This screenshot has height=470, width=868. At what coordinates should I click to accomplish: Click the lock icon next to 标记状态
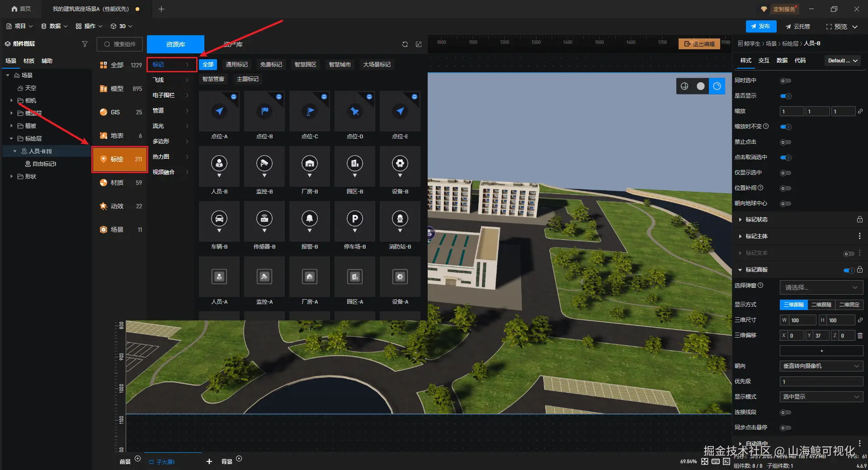(859, 220)
